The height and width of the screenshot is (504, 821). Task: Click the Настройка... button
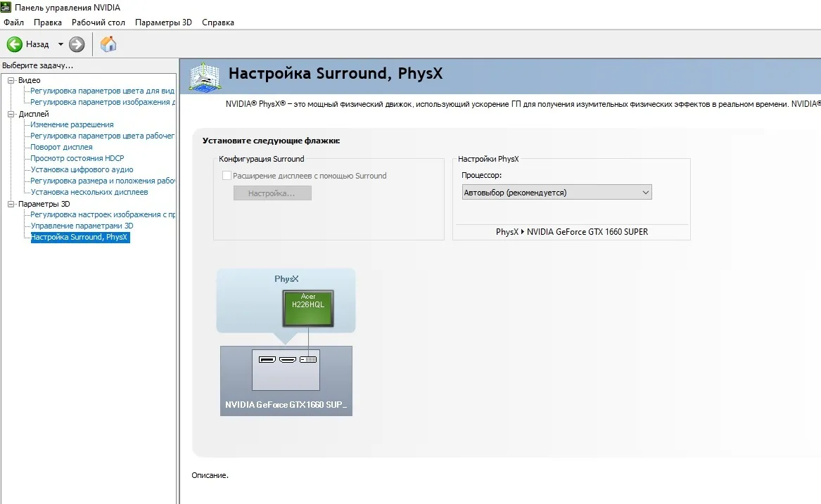pyautogui.click(x=272, y=193)
